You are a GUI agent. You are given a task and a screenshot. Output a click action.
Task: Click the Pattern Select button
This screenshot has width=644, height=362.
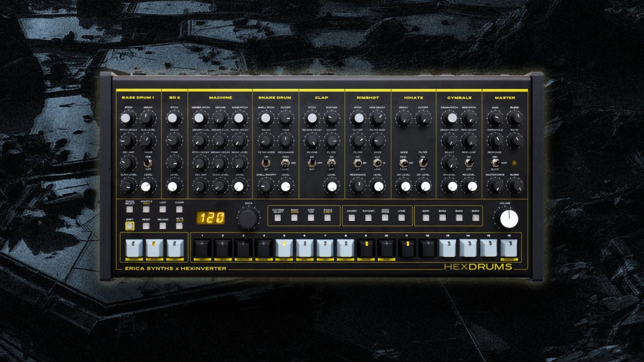click(278, 218)
